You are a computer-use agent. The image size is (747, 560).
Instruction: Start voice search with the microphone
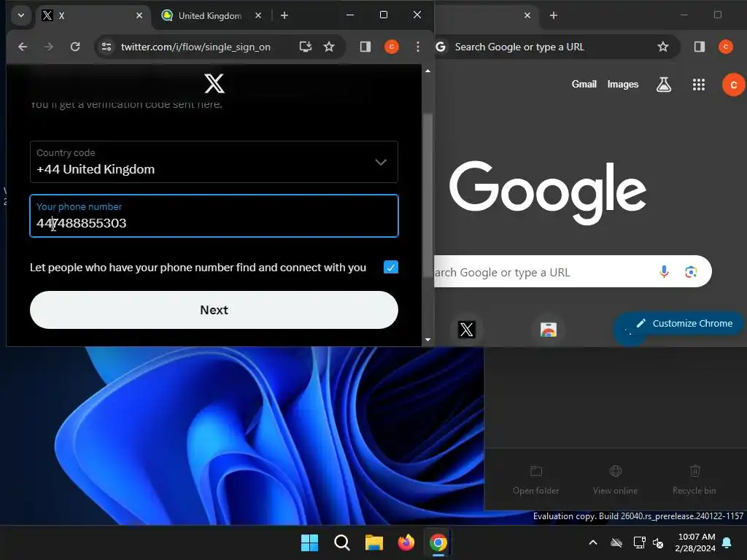coord(664,272)
